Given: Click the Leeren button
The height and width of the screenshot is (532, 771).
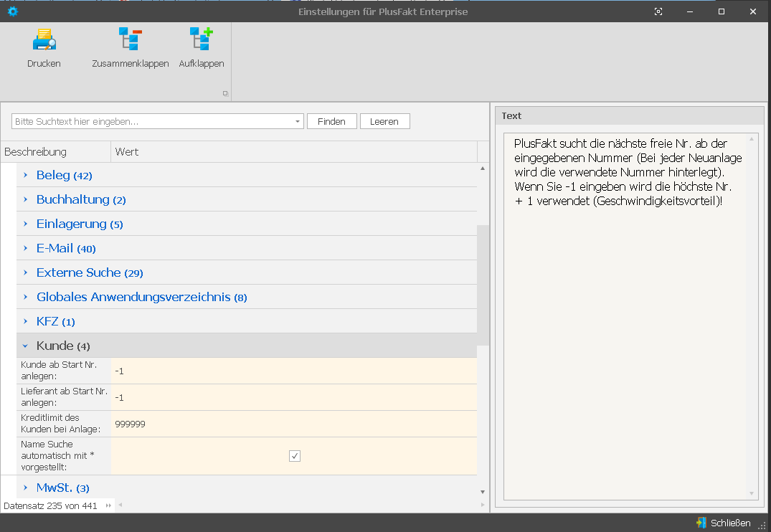Looking at the screenshot, I should point(384,121).
